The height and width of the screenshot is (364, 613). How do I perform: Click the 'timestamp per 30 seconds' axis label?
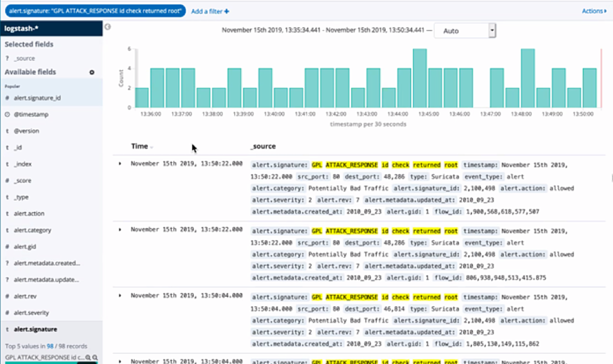[x=368, y=124]
